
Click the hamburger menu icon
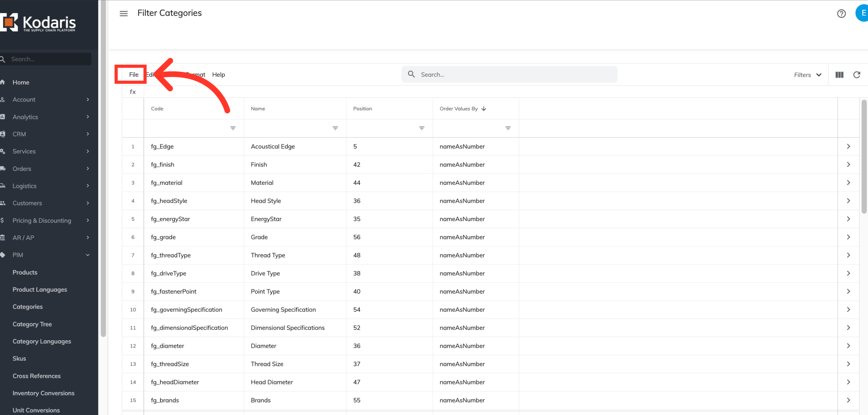point(124,14)
